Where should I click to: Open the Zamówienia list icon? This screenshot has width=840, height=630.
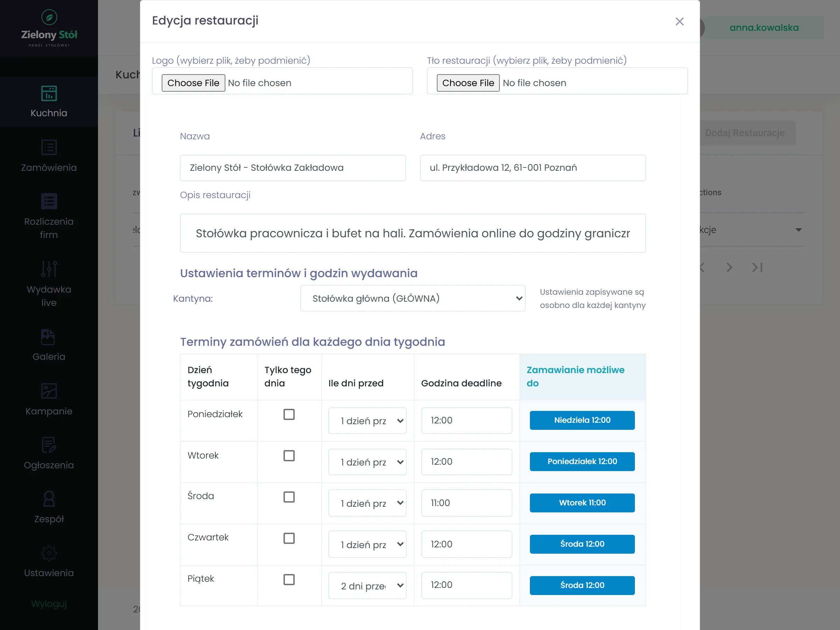pos(49,147)
